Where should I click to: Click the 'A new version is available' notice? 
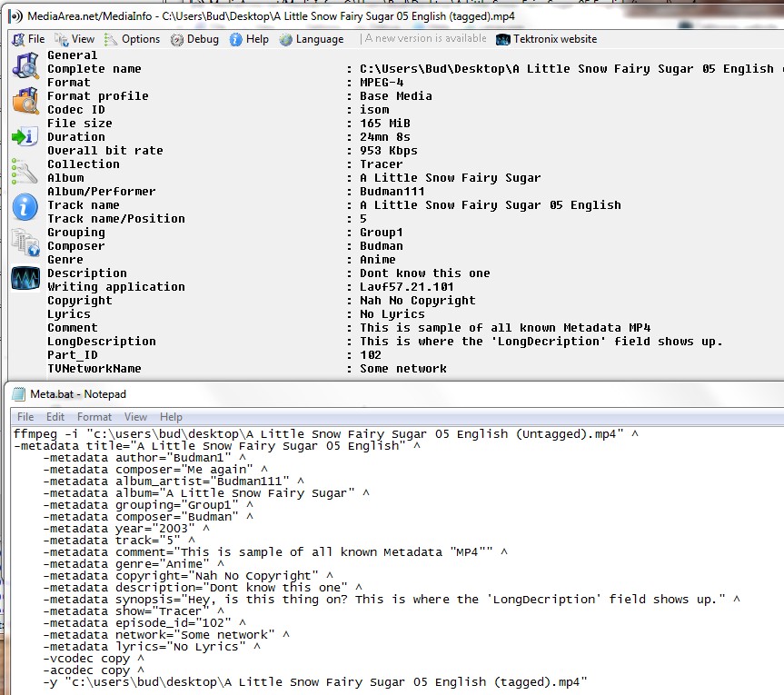coord(425,38)
